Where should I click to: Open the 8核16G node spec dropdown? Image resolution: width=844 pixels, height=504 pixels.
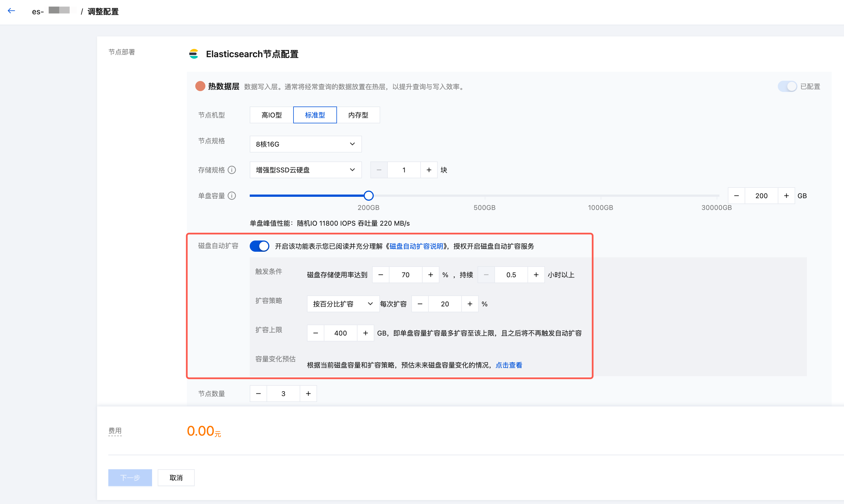click(x=305, y=144)
